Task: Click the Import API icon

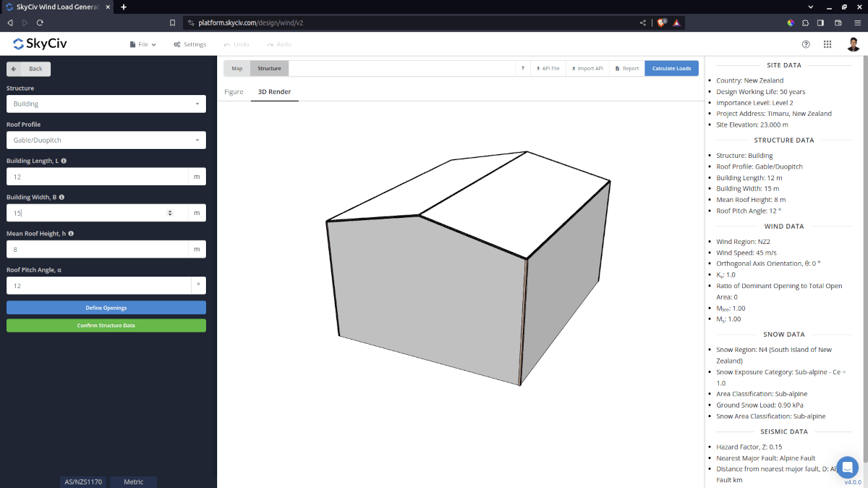Action: click(587, 68)
